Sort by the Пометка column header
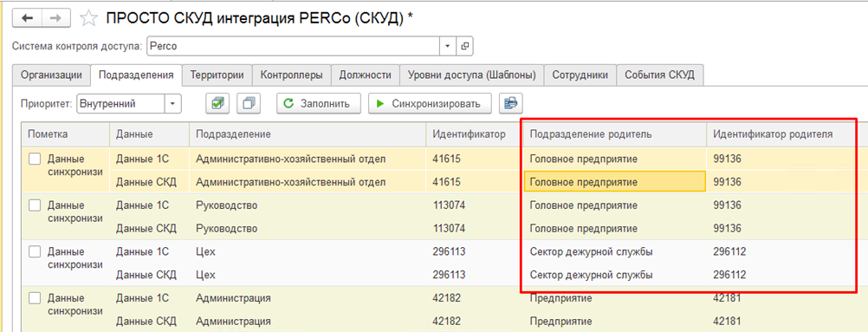 [x=65, y=134]
